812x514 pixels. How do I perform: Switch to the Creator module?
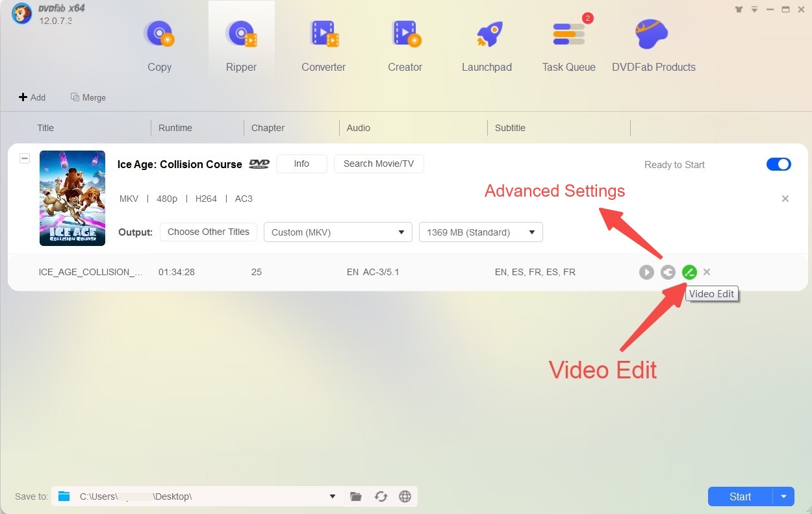[x=405, y=34]
